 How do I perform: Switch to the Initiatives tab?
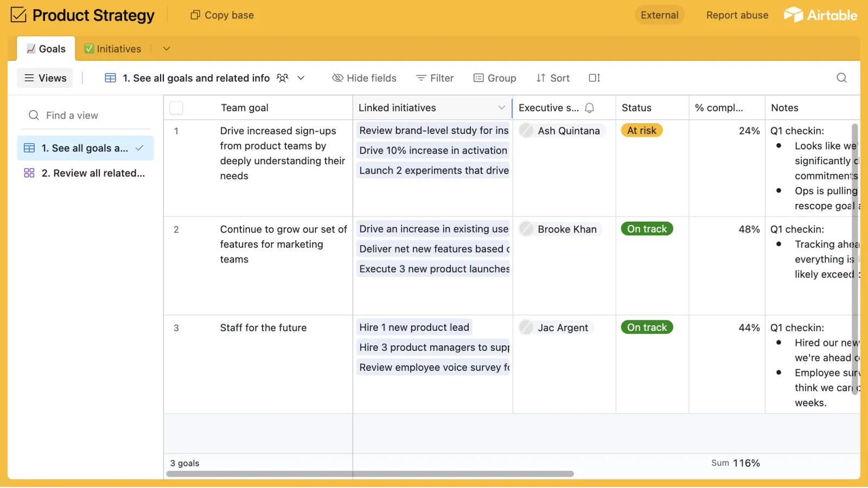click(x=113, y=49)
